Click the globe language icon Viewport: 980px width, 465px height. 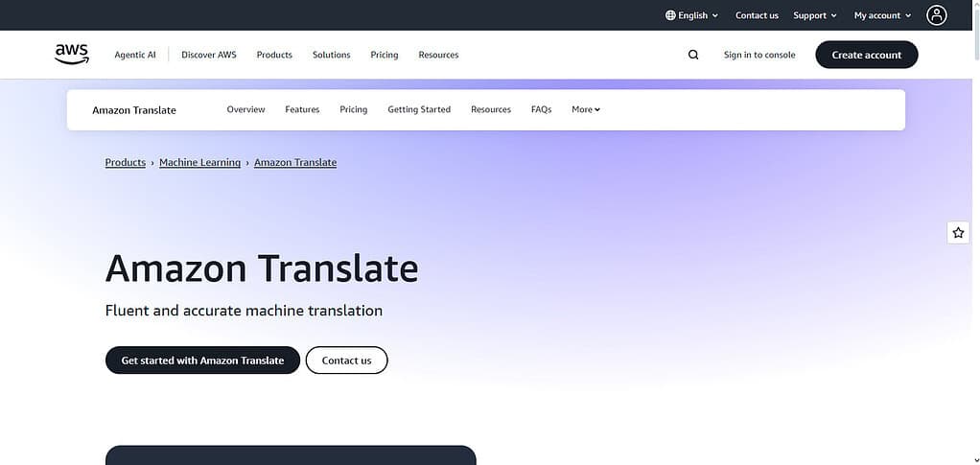pos(670,15)
